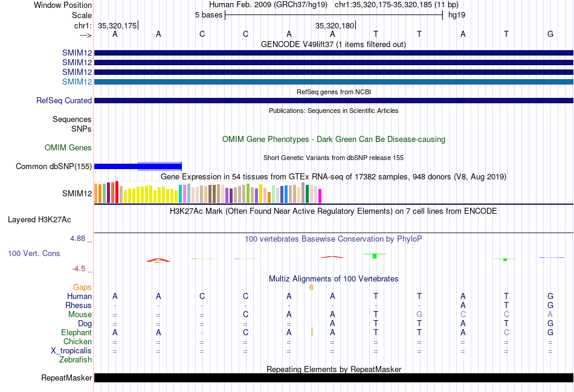Click the 35,320,180 position marker
Viewport: 574px width, 392px height.
coord(335,25)
